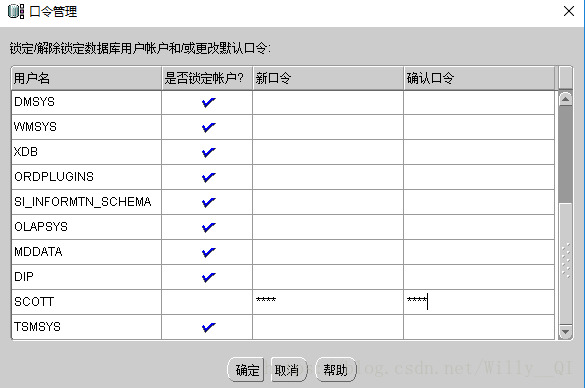Toggle lock checkmark for MDDATA account
Screen dimensions: 585x388
pyautogui.click(x=208, y=252)
